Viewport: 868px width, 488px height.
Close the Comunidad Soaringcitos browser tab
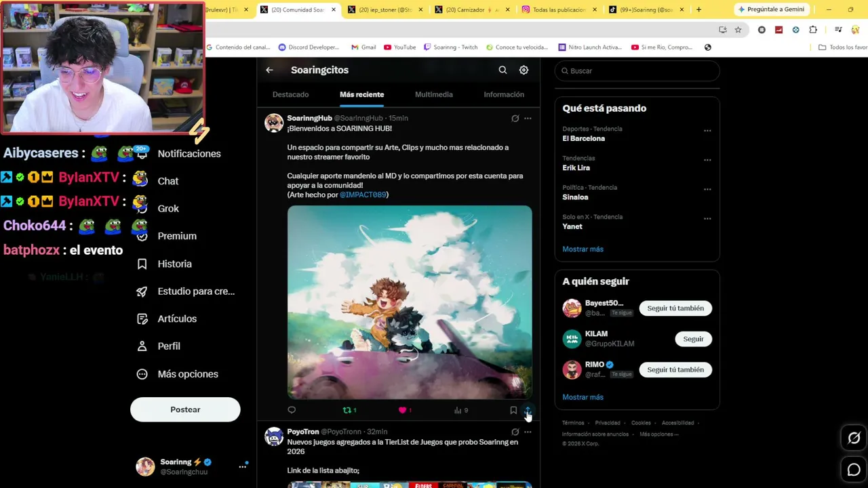[x=333, y=9]
